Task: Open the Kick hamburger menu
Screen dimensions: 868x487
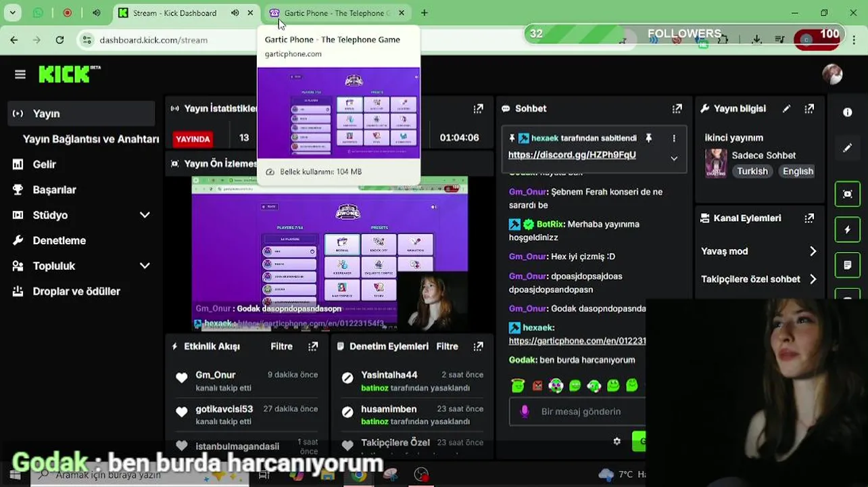Action: 20,74
